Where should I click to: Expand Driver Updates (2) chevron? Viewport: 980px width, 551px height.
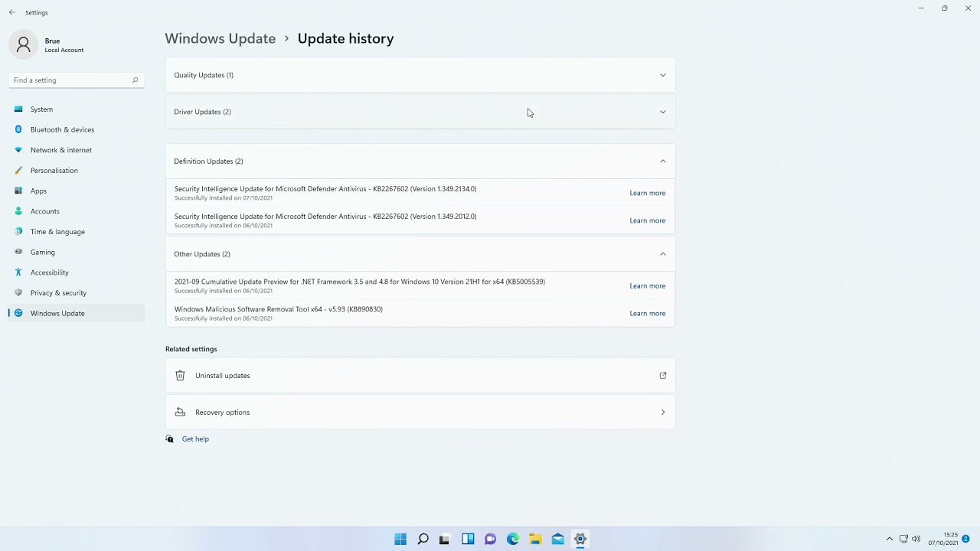[x=663, y=112]
